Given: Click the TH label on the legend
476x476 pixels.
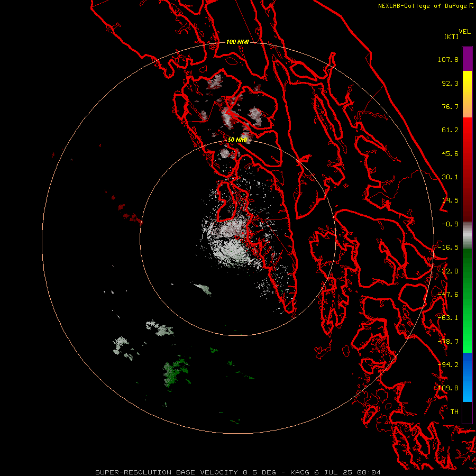Looking at the screenshot, I should (454, 412).
